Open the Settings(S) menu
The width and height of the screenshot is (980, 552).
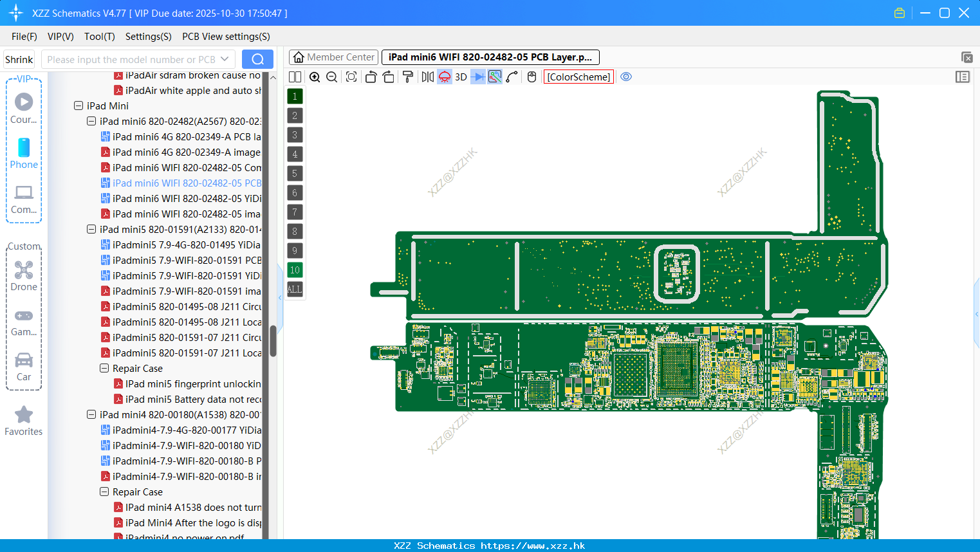(149, 37)
